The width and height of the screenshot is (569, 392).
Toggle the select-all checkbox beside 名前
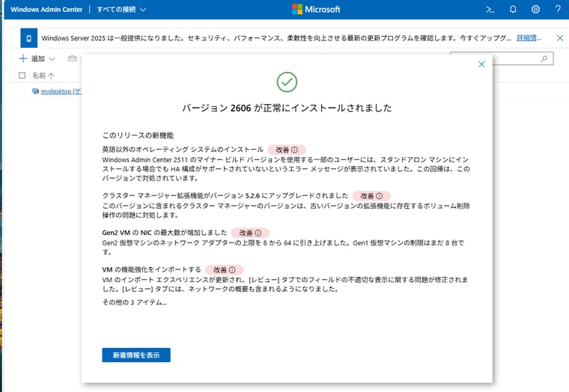tap(22, 76)
